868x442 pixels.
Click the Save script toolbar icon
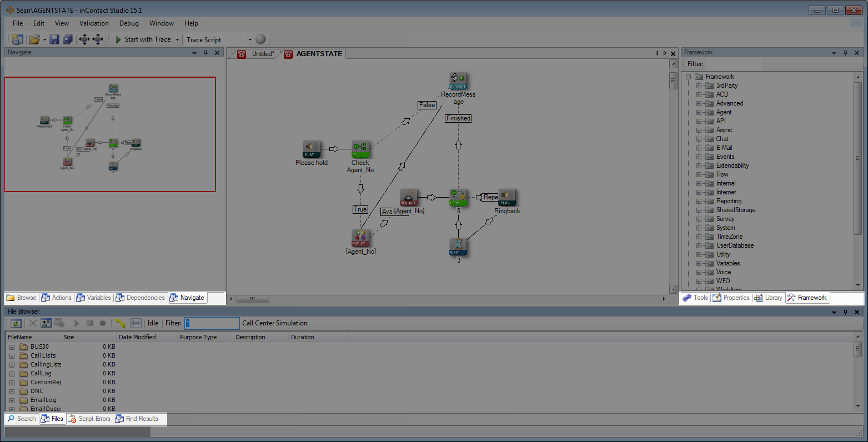coord(54,39)
